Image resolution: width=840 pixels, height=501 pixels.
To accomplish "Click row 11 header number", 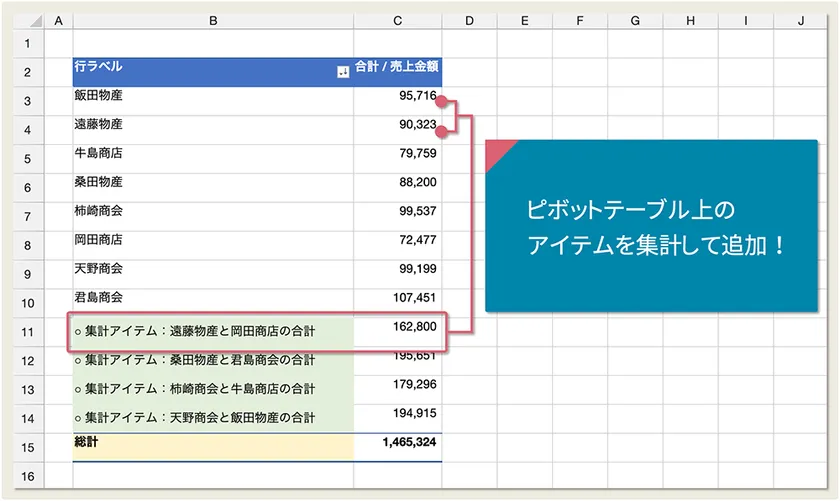I will (27, 332).
